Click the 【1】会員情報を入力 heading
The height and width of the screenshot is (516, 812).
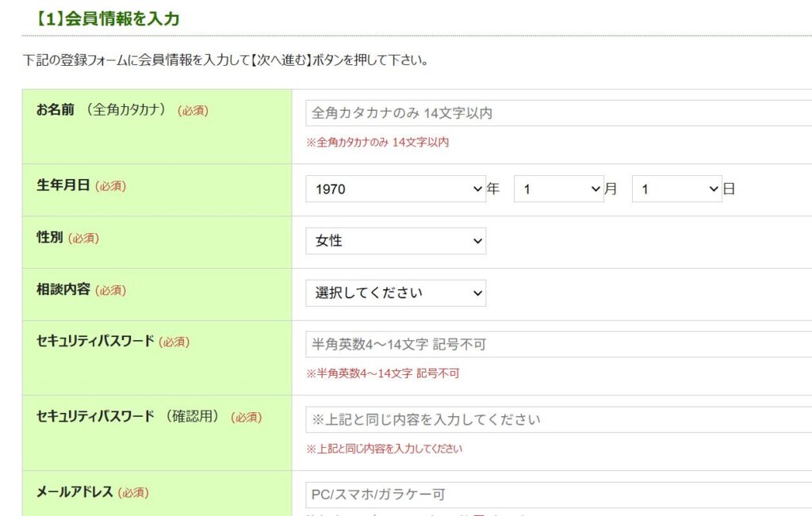pyautogui.click(x=108, y=18)
